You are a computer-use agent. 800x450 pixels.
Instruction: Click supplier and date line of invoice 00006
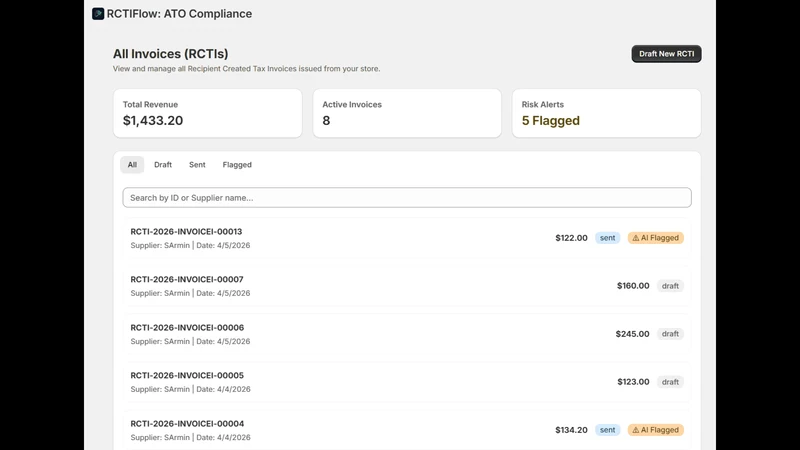click(x=190, y=341)
